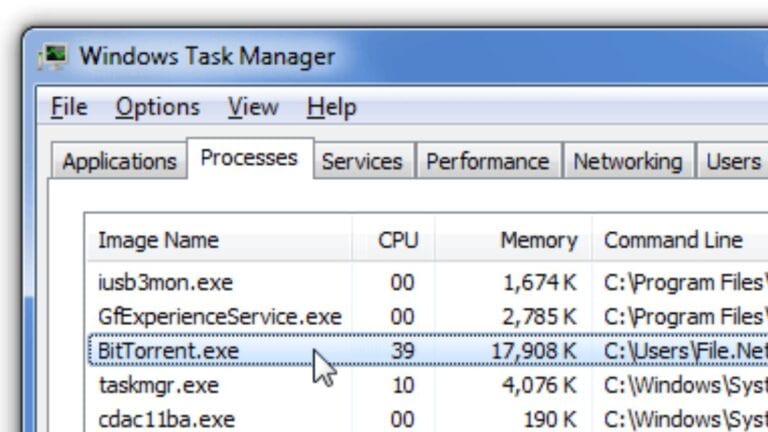
Task: Select the BitTorrent.exe process row
Action: (x=168, y=351)
